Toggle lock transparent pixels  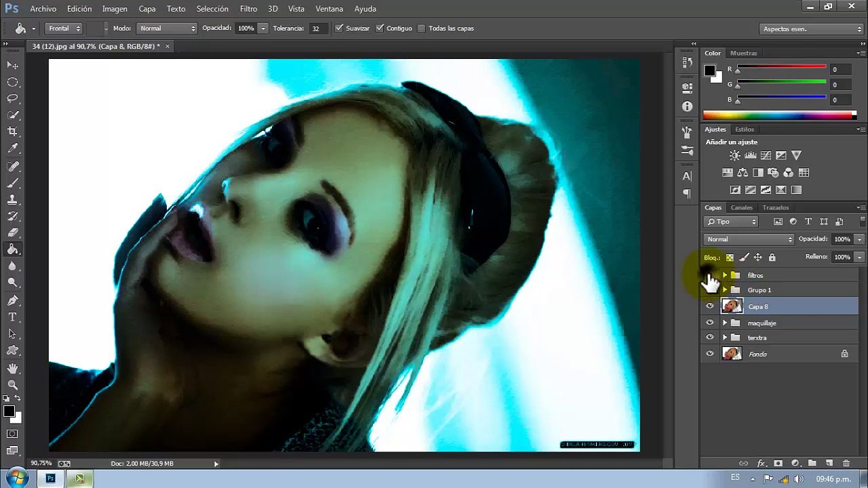(x=730, y=258)
